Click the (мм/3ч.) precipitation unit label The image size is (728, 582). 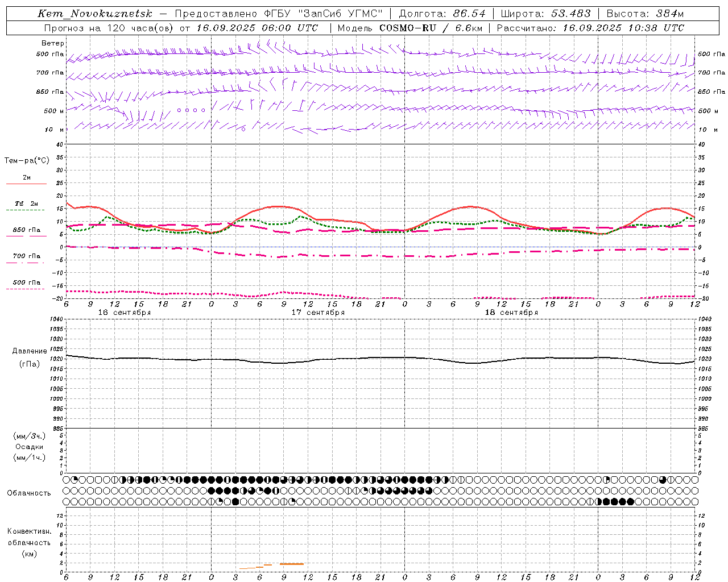click(x=30, y=436)
